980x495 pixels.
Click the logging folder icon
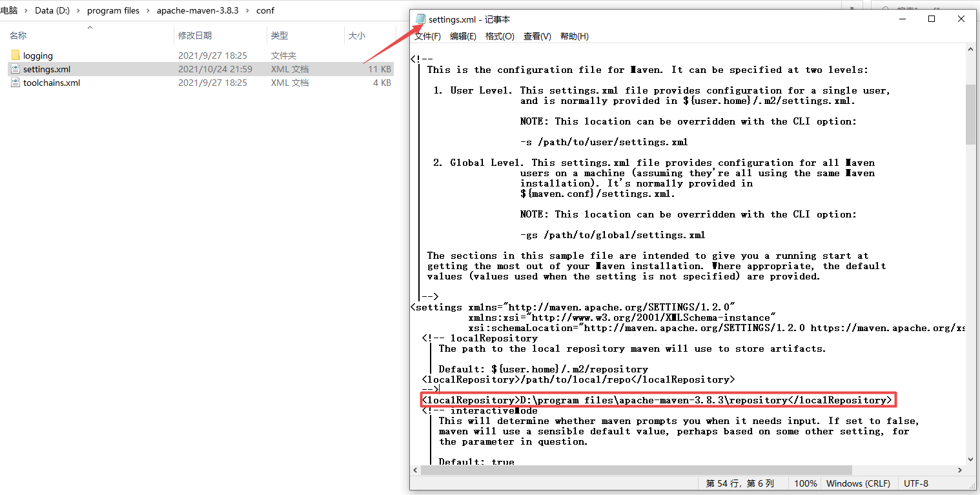tap(15, 56)
